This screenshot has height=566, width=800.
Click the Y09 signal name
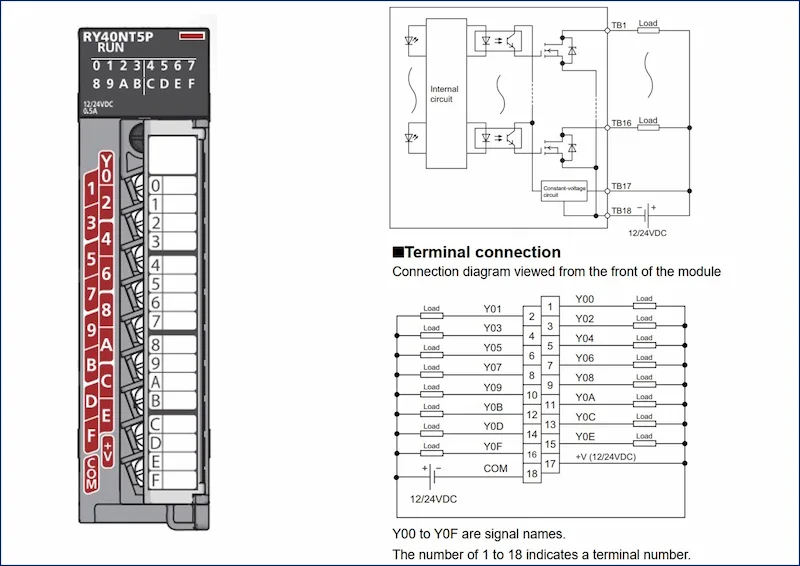pyautogui.click(x=492, y=387)
